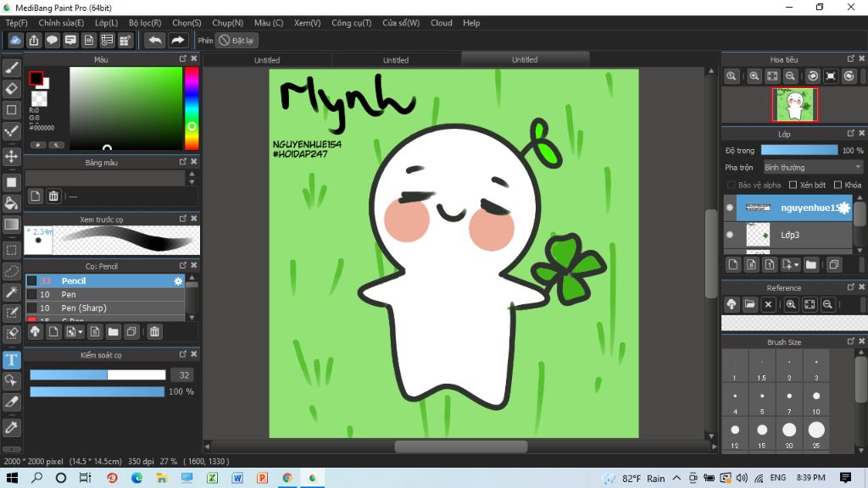Expand the add-layer dropdown arrow in layers panel
The width and height of the screenshot is (868, 488).
[795, 265]
